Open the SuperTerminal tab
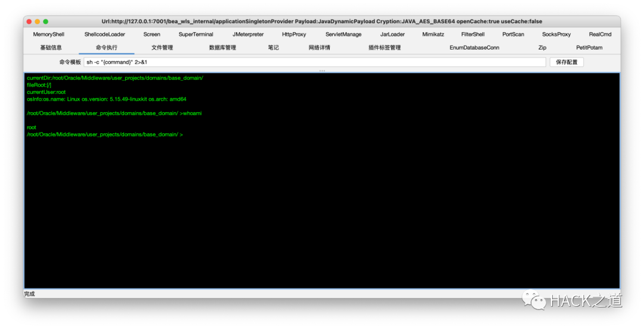This screenshot has height=329, width=644. pyautogui.click(x=196, y=35)
